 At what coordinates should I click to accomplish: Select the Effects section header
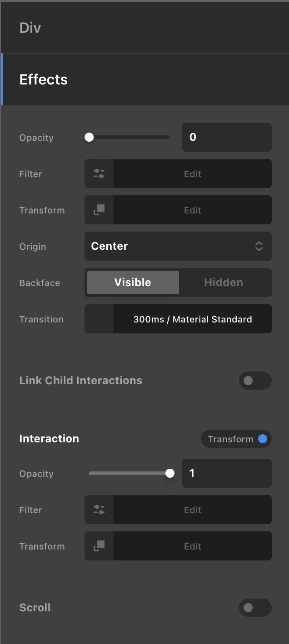tap(44, 79)
